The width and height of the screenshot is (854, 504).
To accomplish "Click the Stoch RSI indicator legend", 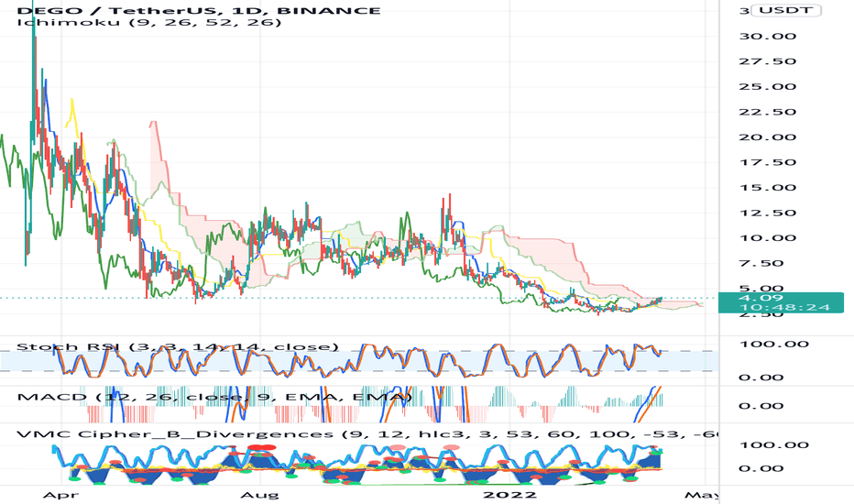I will pos(178,346).
